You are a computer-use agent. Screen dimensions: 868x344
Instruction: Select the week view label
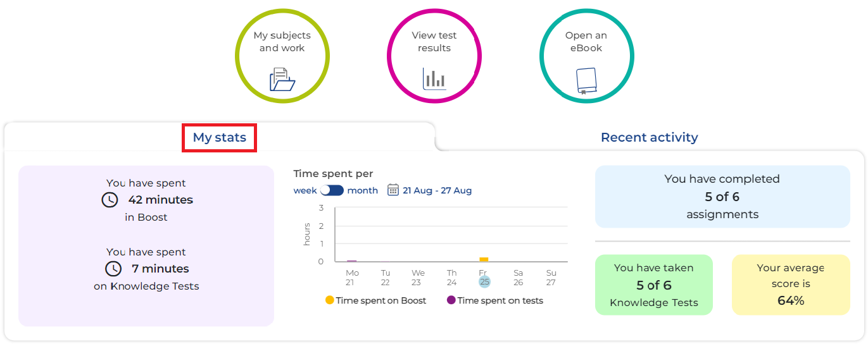305,190
